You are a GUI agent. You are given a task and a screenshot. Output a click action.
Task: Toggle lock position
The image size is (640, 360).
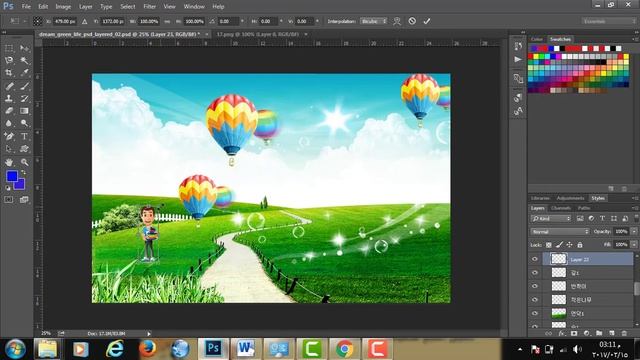(x=569, y=245)
